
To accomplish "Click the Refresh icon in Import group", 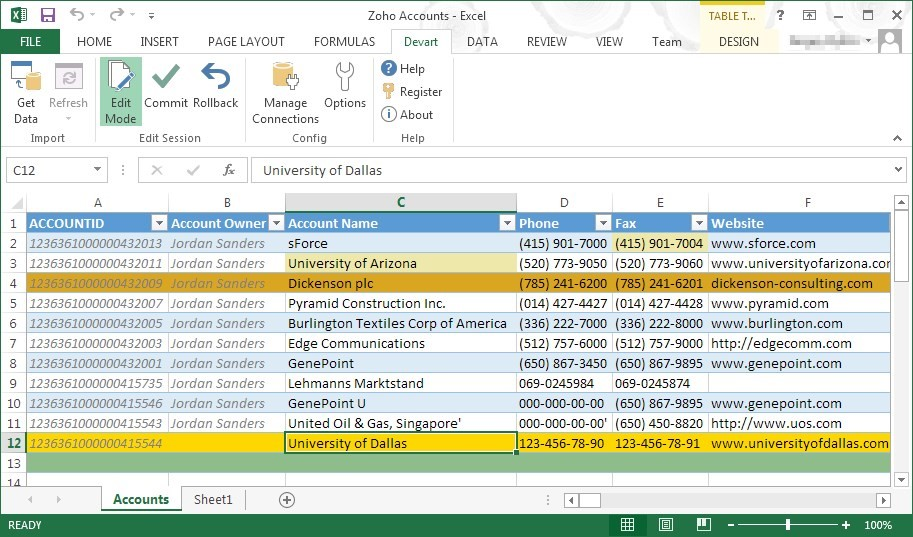I will [x=69, y=77].
